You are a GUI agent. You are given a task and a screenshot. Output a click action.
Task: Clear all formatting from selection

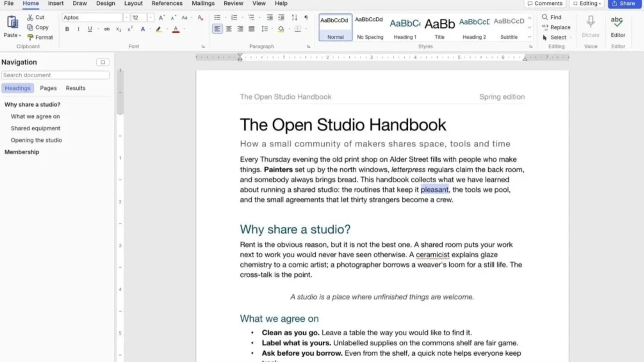coord(200,18)
